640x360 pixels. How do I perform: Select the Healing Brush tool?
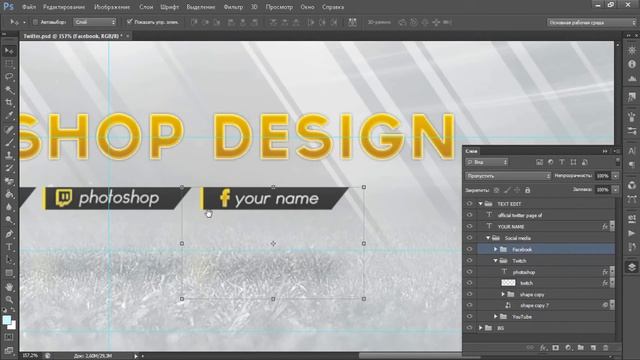point(9,130)
